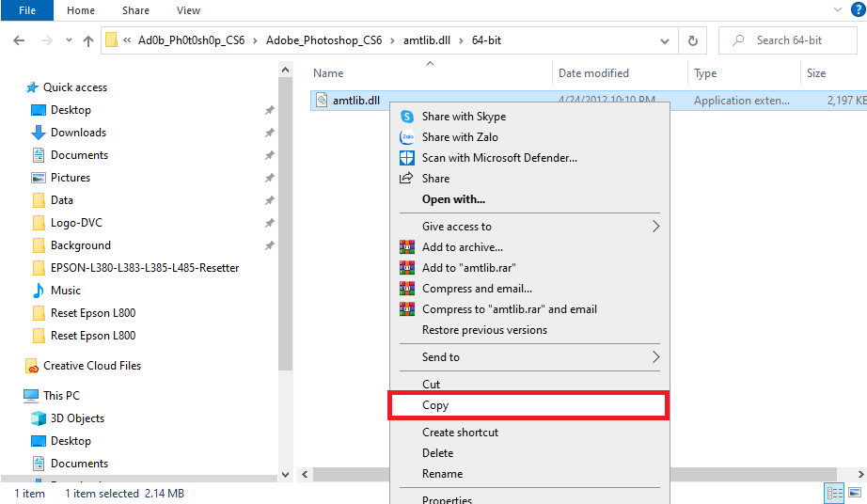Expand the address bar history dropdown

(x=665, y=40)
